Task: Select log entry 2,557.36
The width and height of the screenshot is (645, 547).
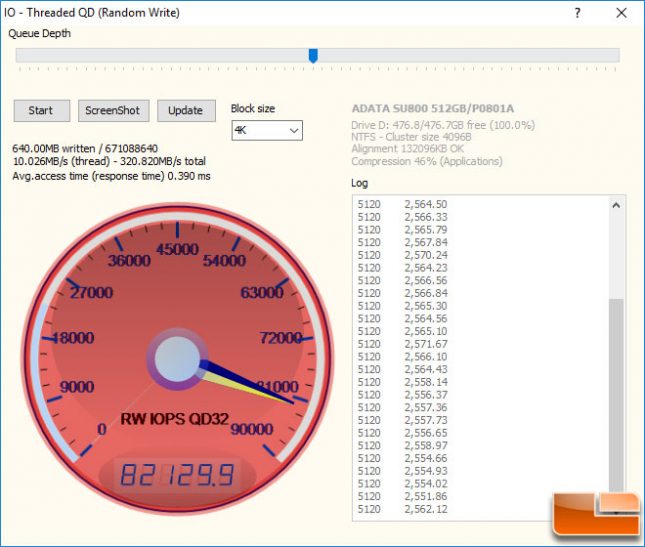Action: [x=402, y=408]
